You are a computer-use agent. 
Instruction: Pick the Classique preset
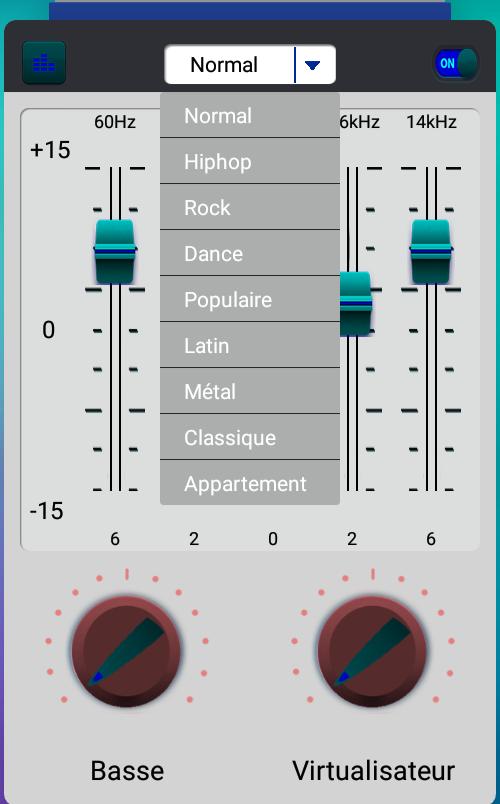coord(250,437)
